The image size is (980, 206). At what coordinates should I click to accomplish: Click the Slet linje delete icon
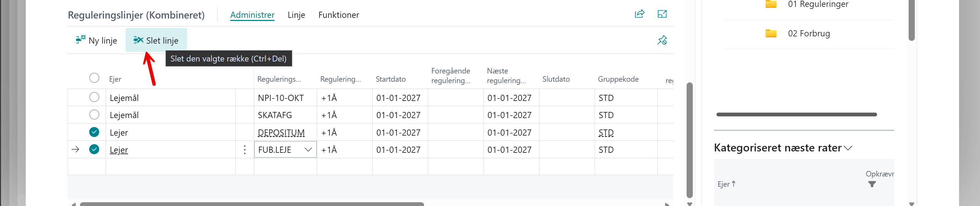click(139, 40)
